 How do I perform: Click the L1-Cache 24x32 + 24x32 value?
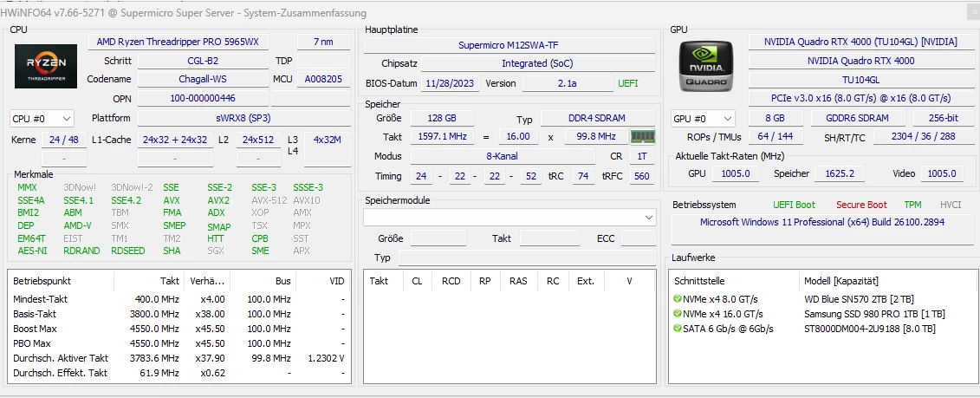pos(175,140)
